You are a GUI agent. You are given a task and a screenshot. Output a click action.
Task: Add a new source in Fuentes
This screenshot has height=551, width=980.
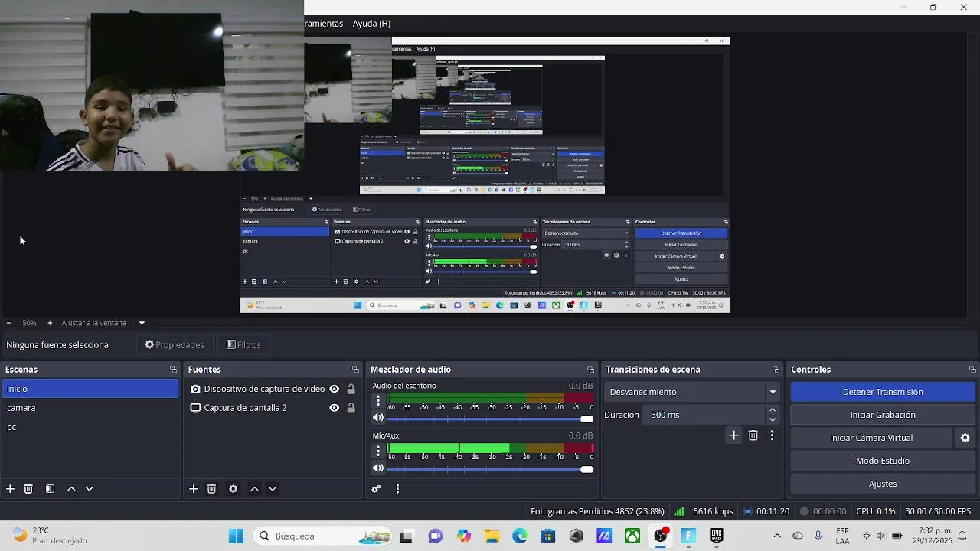[194, 489]
